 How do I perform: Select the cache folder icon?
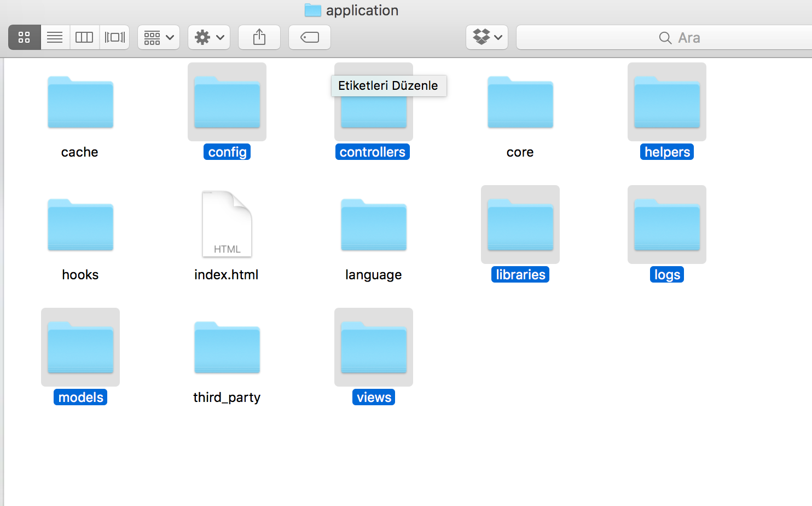(x=80, y=102)
